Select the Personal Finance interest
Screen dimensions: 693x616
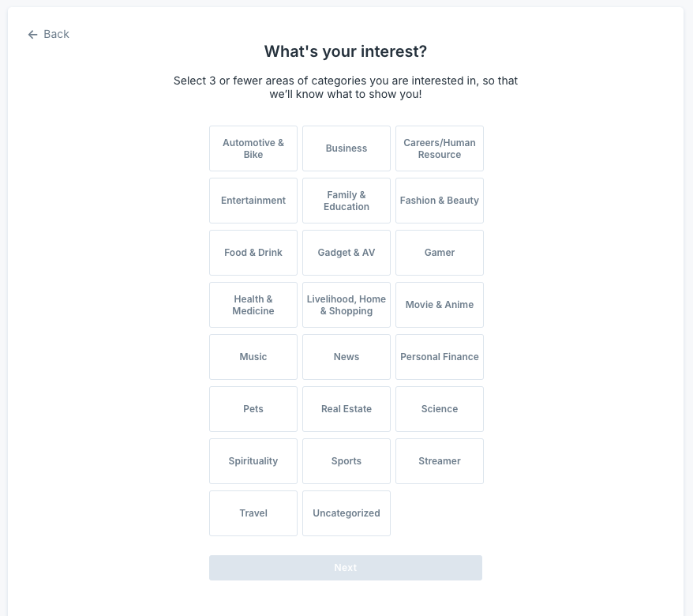(440, 357)
